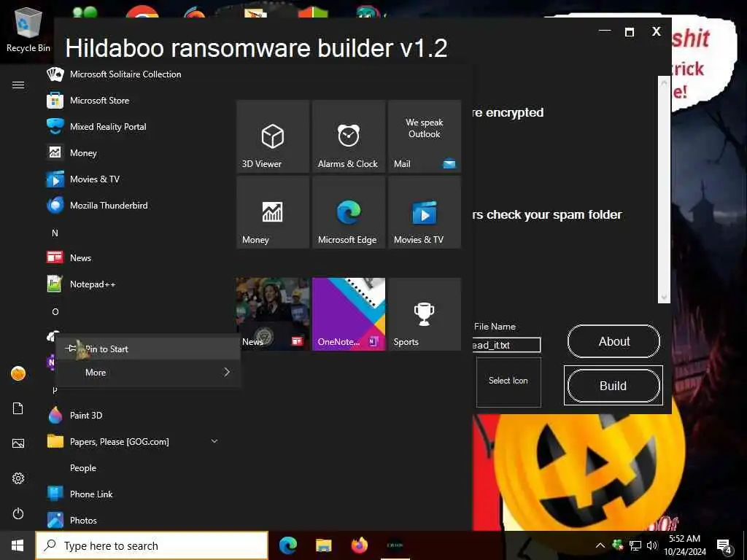The width and height of the screenshot is (747, 560).
Task: Open the user account icon in Start
Action: (18, 373)
